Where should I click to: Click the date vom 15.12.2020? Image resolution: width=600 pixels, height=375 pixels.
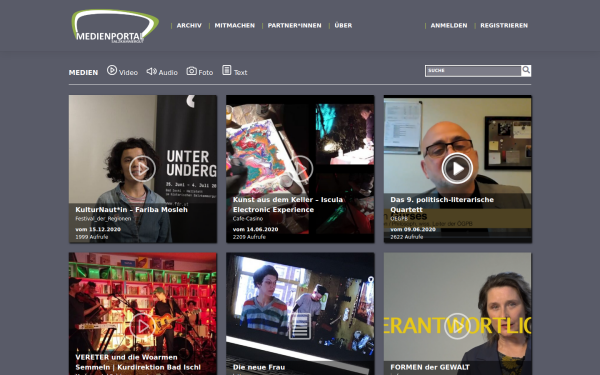(x=98, y=230)
